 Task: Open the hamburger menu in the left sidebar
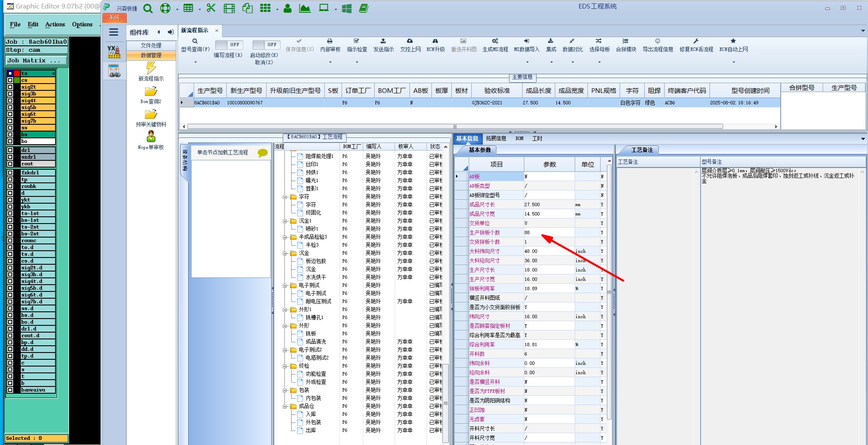point(114,32)
